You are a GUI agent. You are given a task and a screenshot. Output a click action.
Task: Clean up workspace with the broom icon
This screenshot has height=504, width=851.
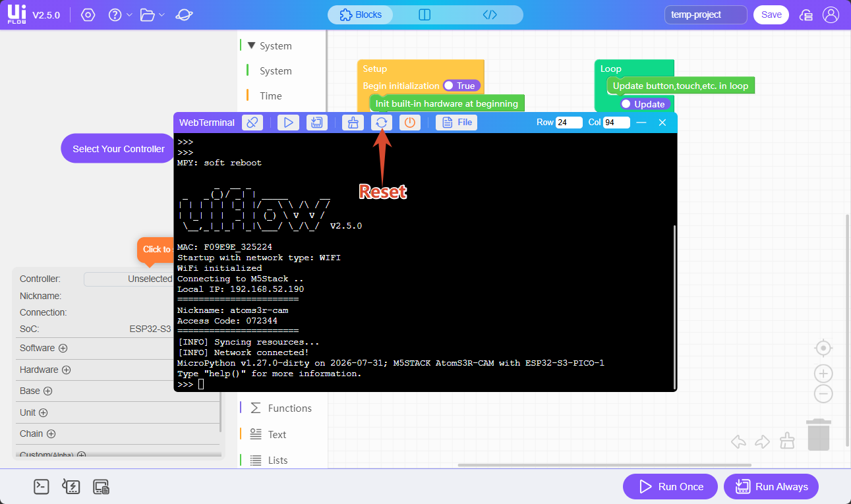coord(787,441)
